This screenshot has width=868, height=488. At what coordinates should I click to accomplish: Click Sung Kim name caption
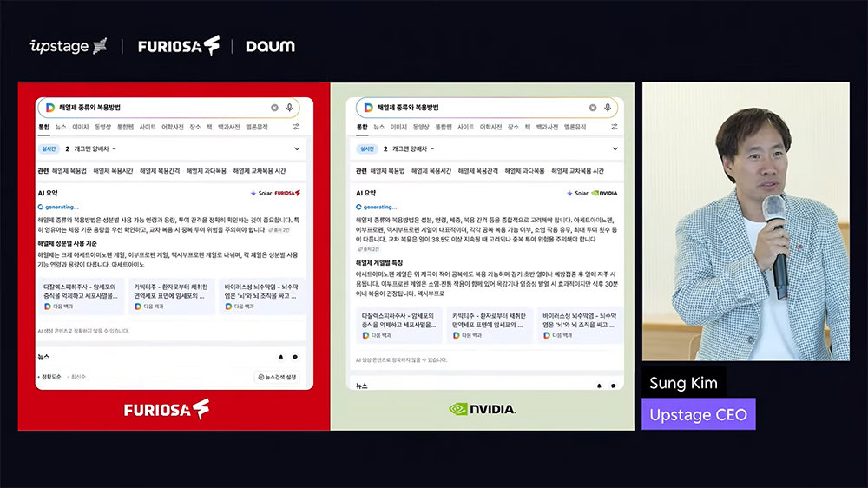684,383
